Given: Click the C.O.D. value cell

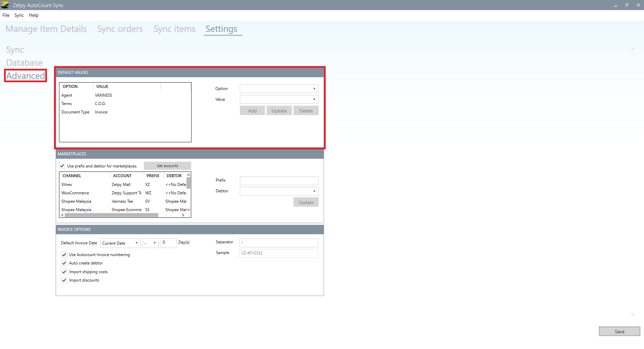Looking at the screenshot, I should (x=100, y=104).
